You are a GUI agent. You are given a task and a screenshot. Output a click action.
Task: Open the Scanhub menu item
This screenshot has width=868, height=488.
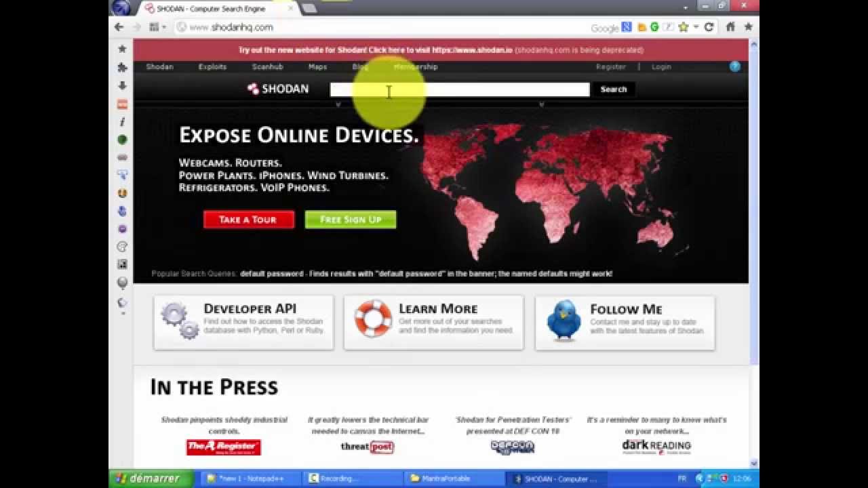point(267,66)
